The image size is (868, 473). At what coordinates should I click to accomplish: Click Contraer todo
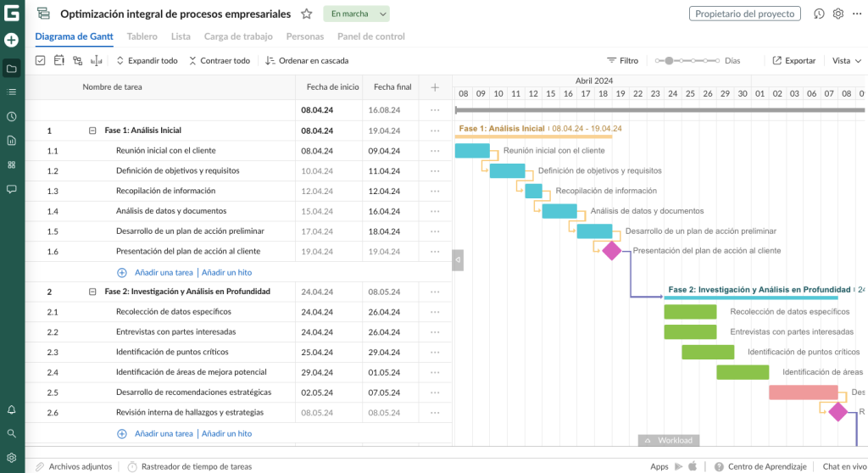[x=220, y=60]
